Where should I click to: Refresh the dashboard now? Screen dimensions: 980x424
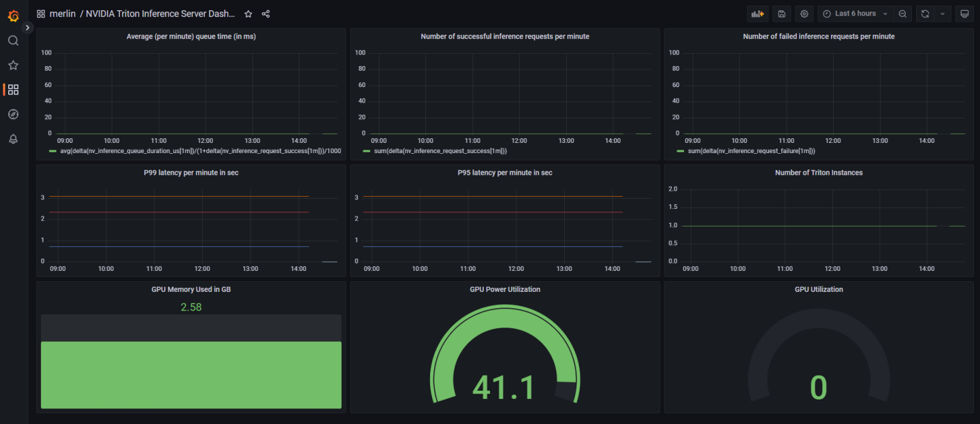[925, 14]
